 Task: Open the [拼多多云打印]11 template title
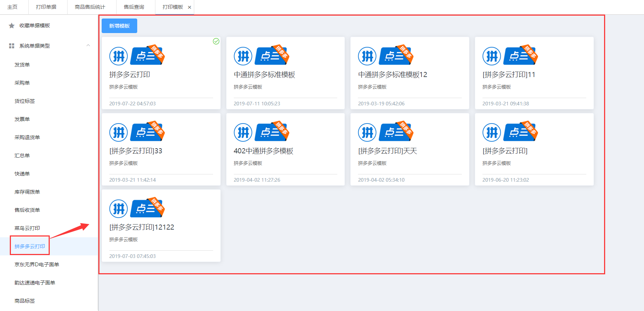tap(509, 74)
